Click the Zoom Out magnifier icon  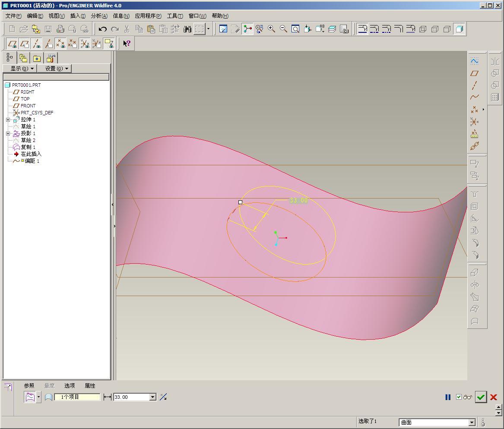283,29
